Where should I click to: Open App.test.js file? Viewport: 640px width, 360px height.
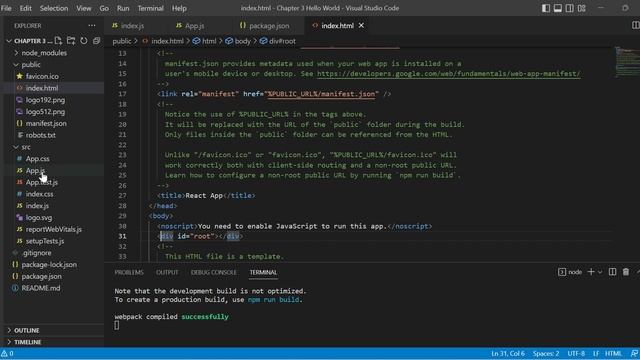pos(42,182)
